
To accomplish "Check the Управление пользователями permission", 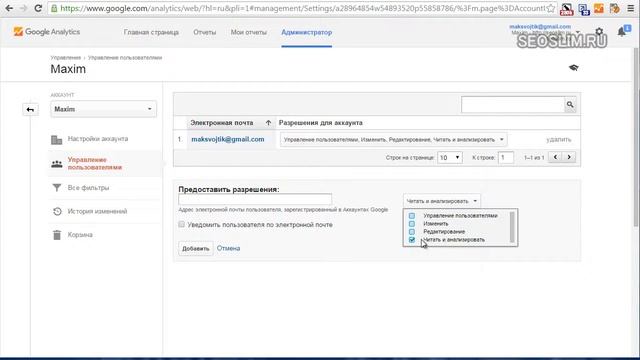I will [412, 216].
